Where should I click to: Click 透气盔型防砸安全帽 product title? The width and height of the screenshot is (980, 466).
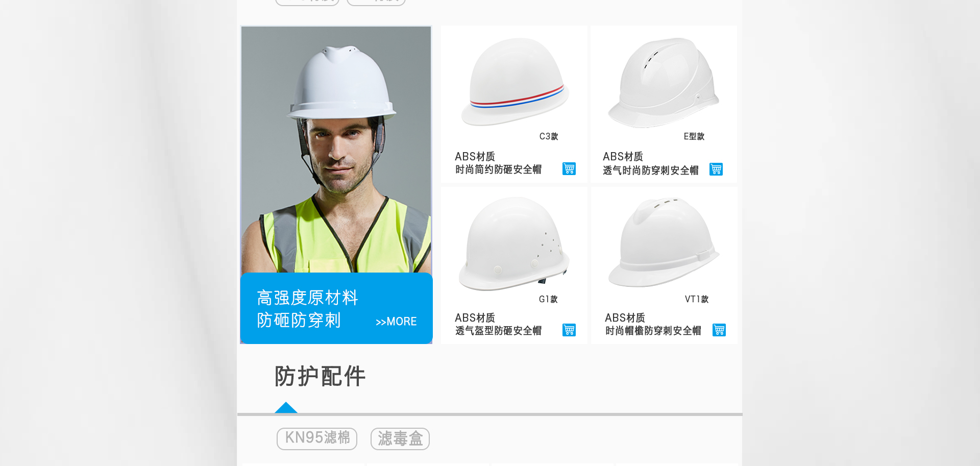click(x=498, y=331)
